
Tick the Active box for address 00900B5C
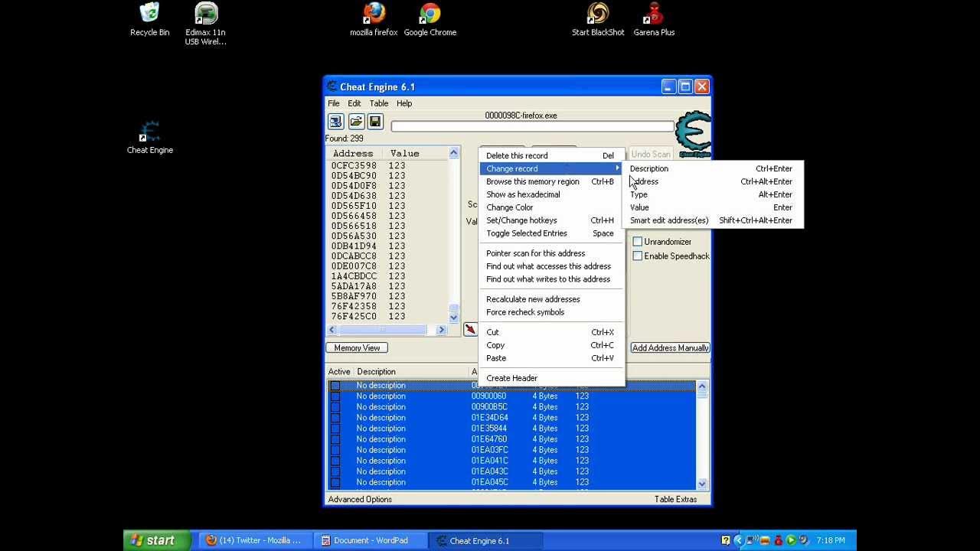click(335, 407)
